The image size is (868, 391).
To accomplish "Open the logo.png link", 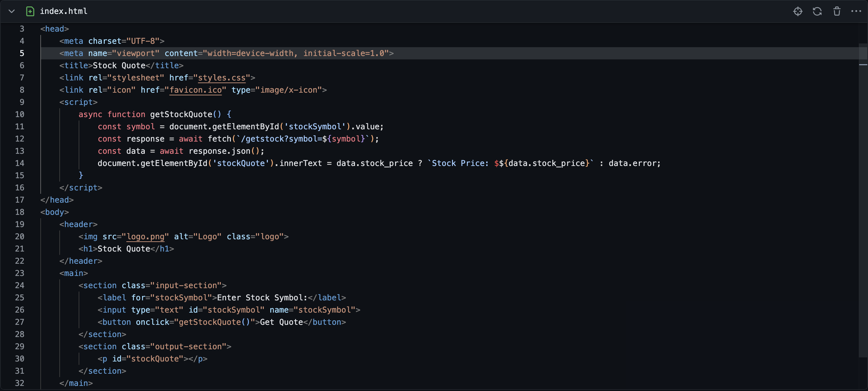I will pos(145,237).
